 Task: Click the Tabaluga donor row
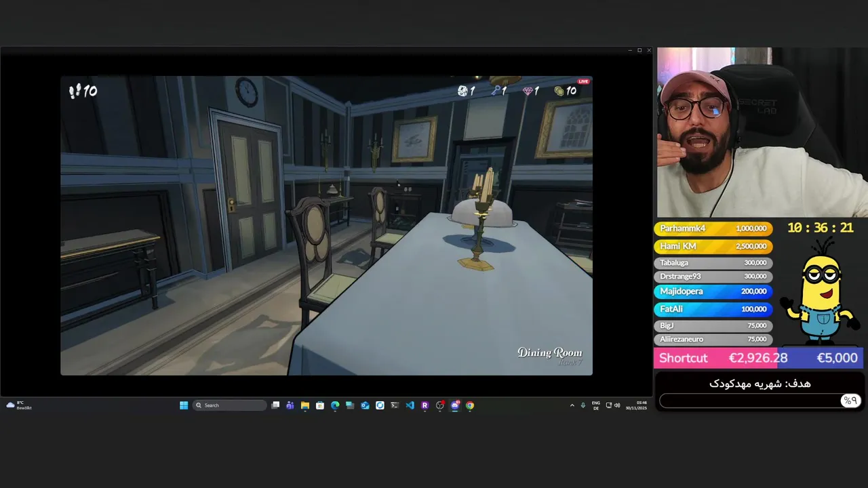click(712, 262)
